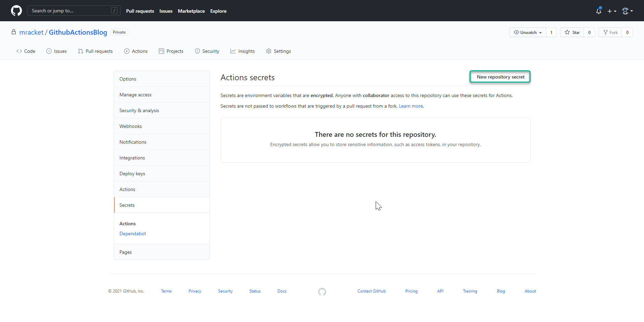
Task: Open the GithubActionsBlog repository link
Action: tap(78, 32)
